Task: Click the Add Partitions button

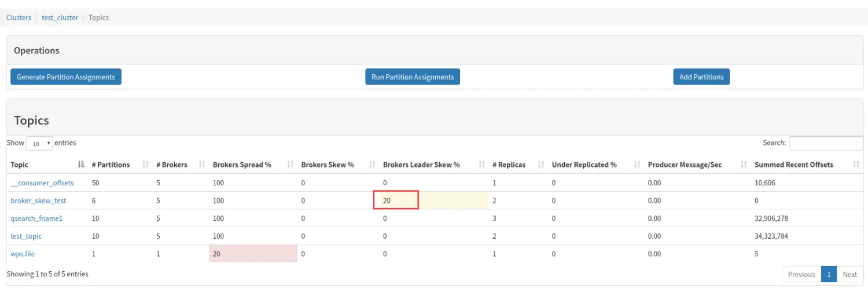Action: point(701,77)
